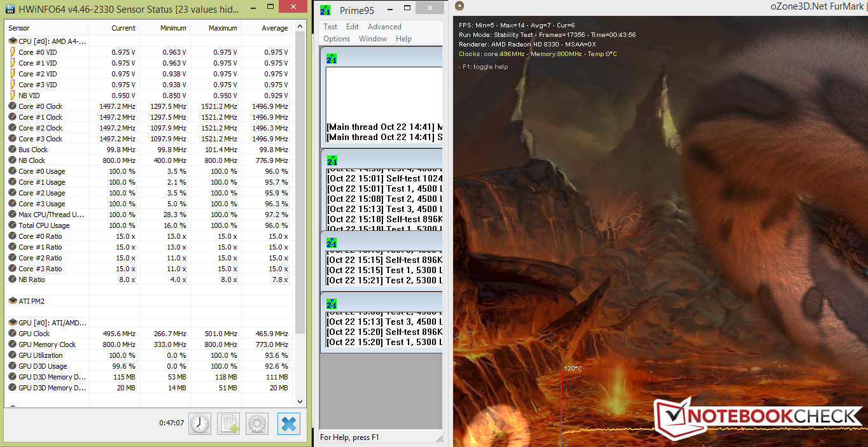The height and width of the screenshot is (447, 868).
Task: Select the Max CPU/Thread U... sensor row label
Action: pos(52,215)
